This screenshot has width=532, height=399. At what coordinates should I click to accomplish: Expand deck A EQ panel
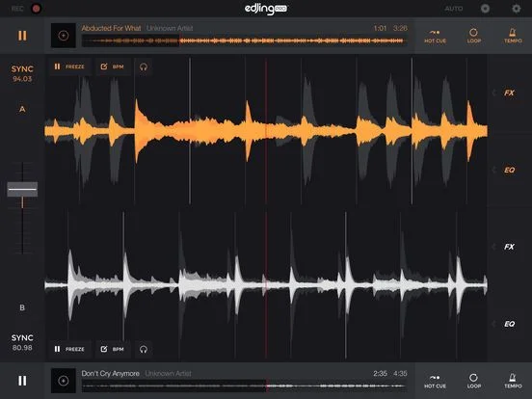[x=509, y=170]
